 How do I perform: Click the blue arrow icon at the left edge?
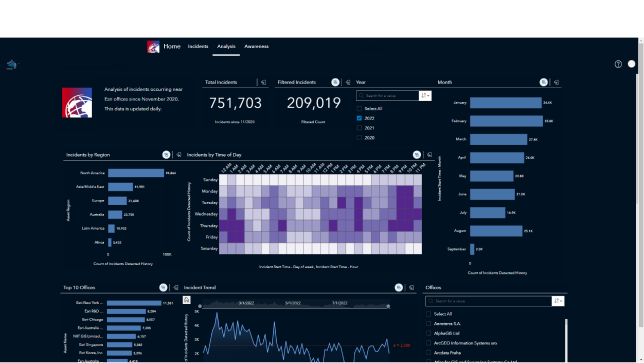coord(12,64)
